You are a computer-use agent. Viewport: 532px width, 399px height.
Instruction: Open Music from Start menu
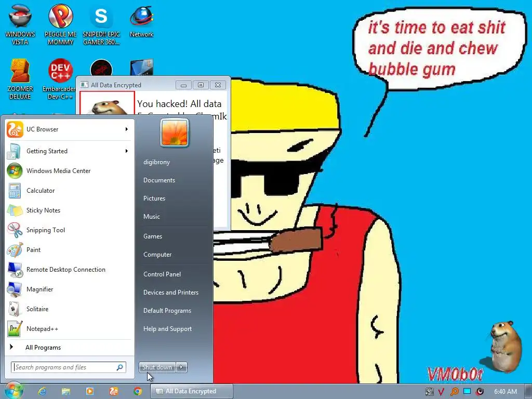tap(152, 217)
